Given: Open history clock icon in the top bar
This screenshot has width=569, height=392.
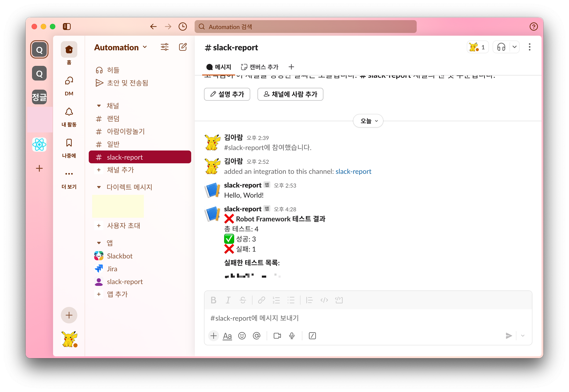Looking at the screenshot, I should click(183, 27).
